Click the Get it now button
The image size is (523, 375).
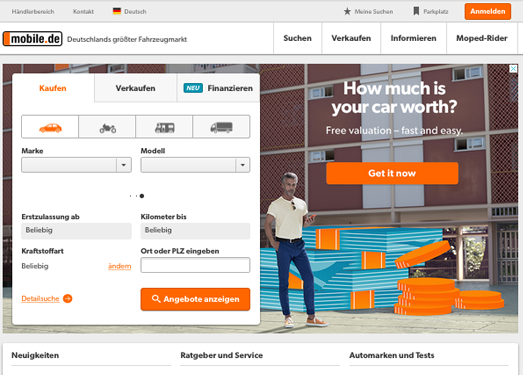[392, 173]
